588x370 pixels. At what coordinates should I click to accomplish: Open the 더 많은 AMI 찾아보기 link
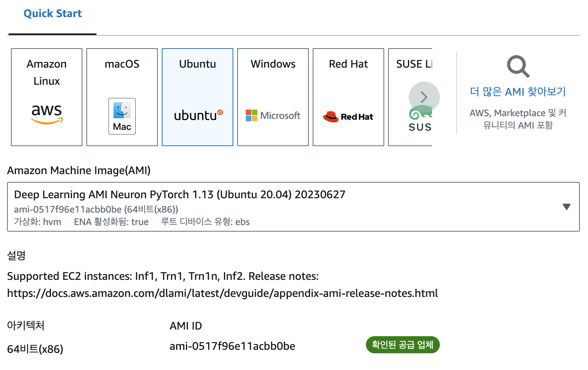coord(518,92)
